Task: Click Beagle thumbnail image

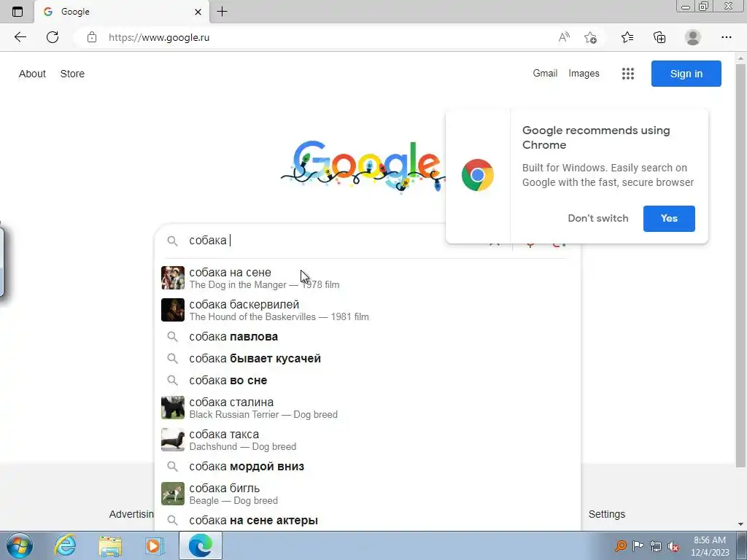Action: tap(172, 494)
